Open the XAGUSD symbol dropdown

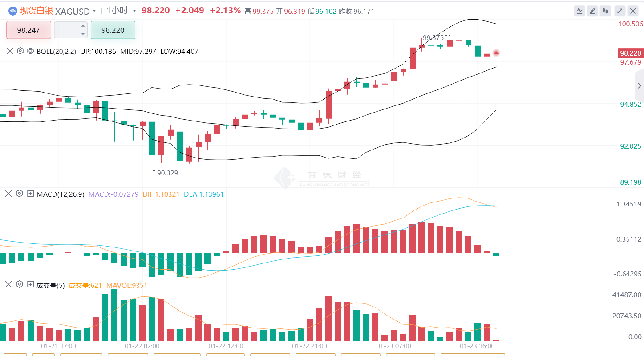(x=94, y=11)
